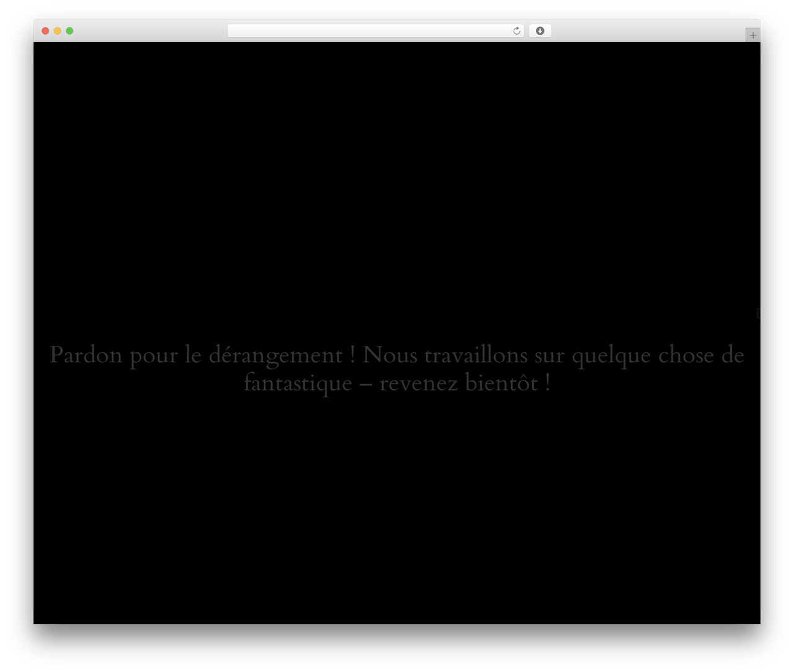This screenshot has height=672, width=794.
Task: Click the word "pour" in first line
Action: point(154,356)
